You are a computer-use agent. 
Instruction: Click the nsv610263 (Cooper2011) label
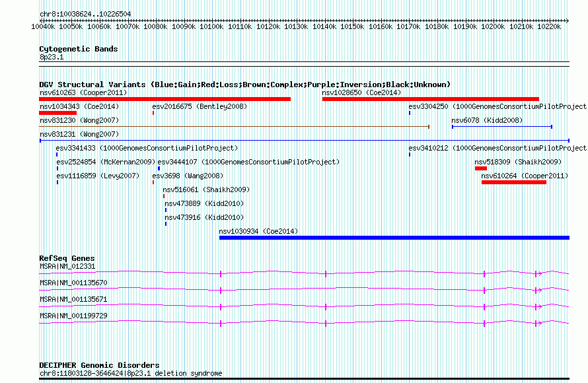pyautogui.click(x=83, y=92)
